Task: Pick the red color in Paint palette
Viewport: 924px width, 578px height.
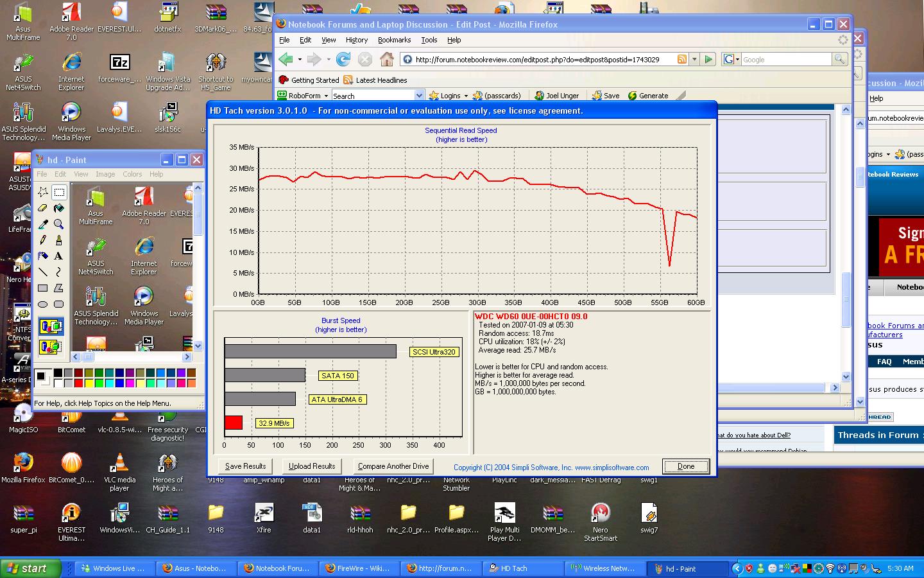Action: tap(79, 383)
